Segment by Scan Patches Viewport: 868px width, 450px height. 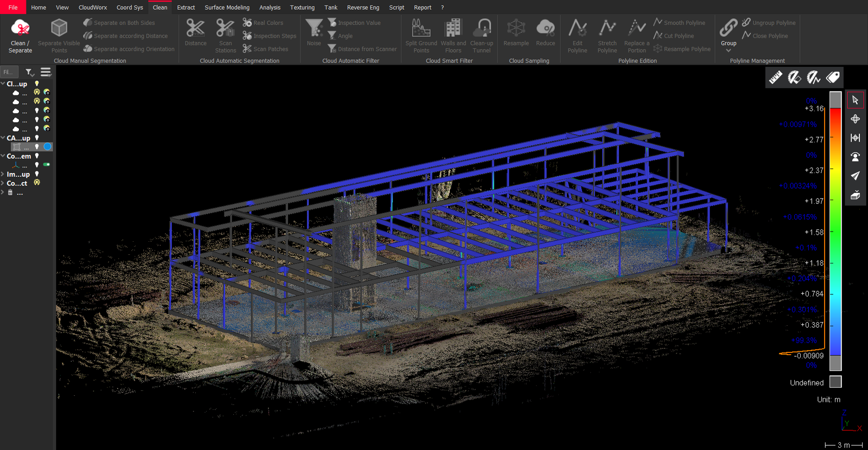tap(265, 49)
